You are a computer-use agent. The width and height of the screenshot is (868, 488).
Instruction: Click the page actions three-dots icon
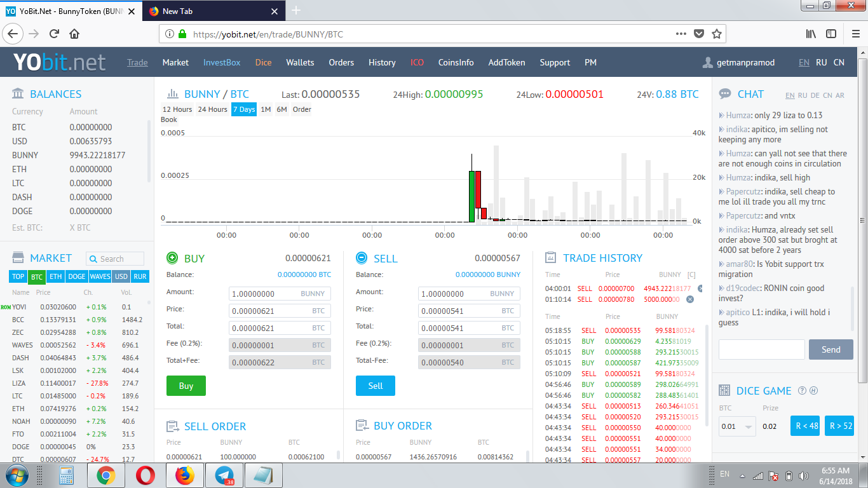(x=681, y=34)
